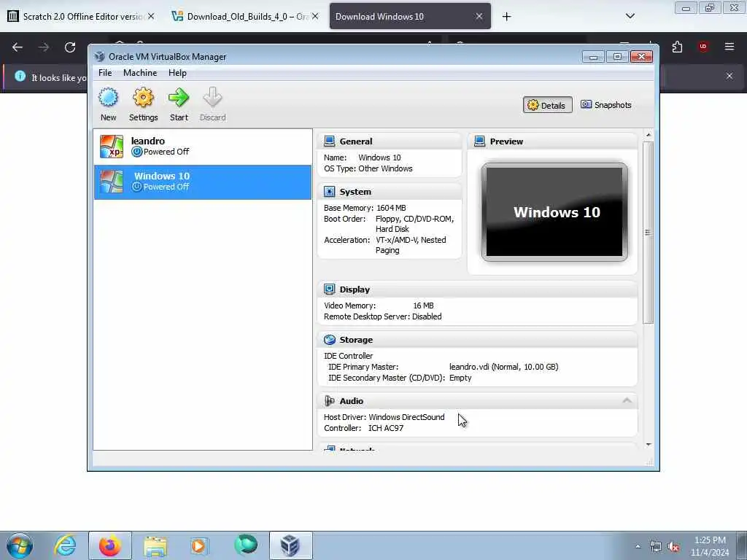Switch to Download_Old_Builds_4_0 browser tab
Viewport: 747px width, 560px height.
pyautogui.click(x=245, y=16)
